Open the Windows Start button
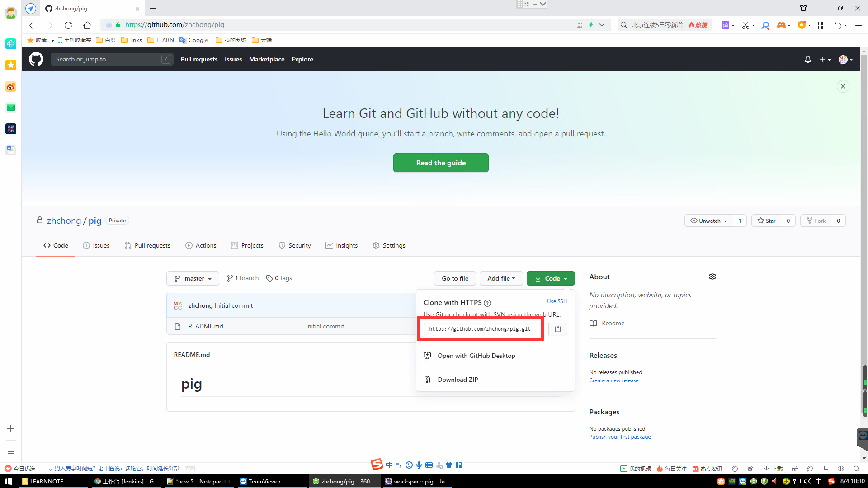Viewport: 868px width, 488px height. (8, 481)
